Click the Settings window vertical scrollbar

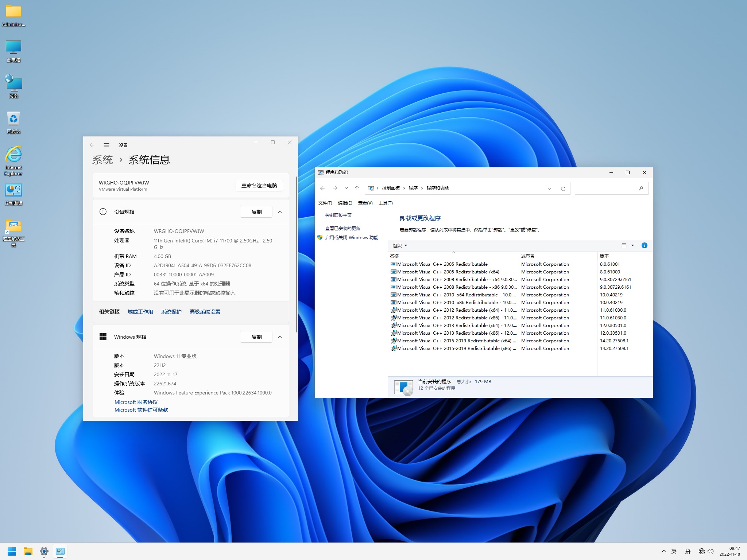click(297, 254)
